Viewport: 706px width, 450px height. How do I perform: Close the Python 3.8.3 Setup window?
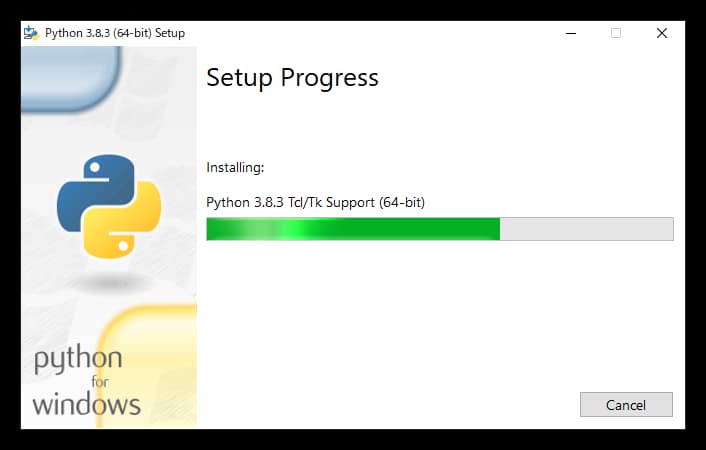click(x=661, y=33)
